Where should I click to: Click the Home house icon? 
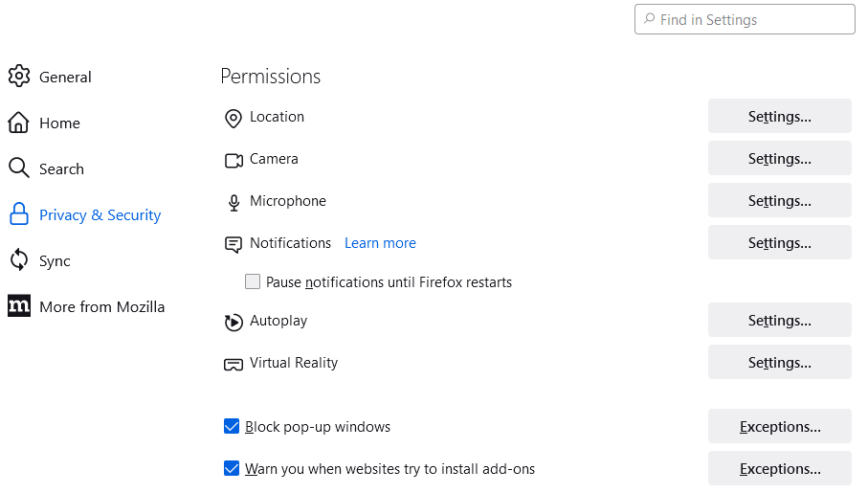coord(18,123)
